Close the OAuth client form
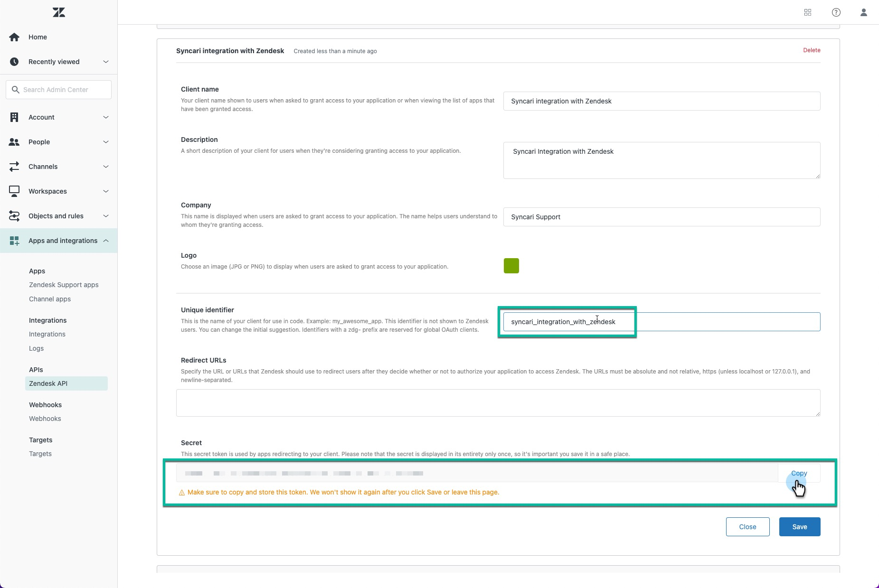Image resolution: width=879 pixels, height=588 pixels. pos(747,527)
